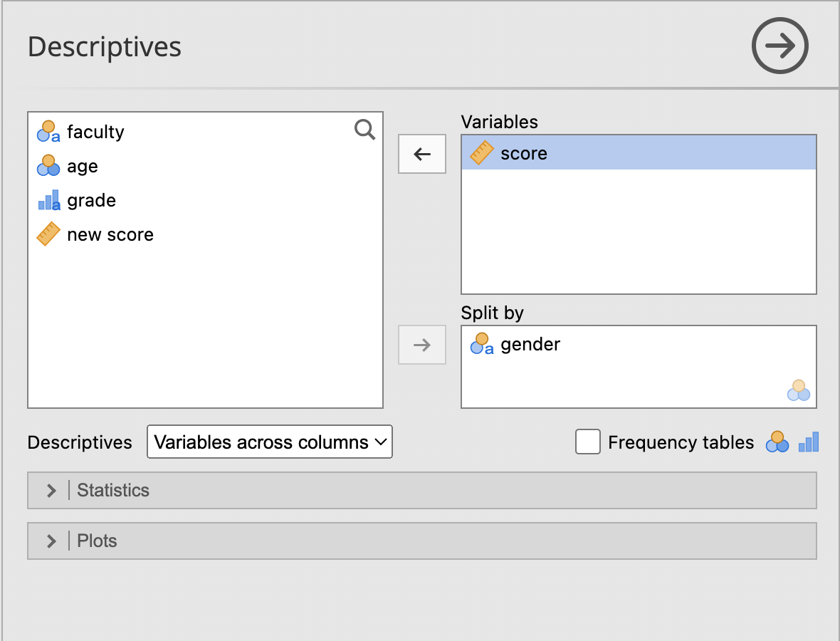The image size is (840, 641).
Task: Open the Variables across columns dropdown
Action: [x=269, y=442]
